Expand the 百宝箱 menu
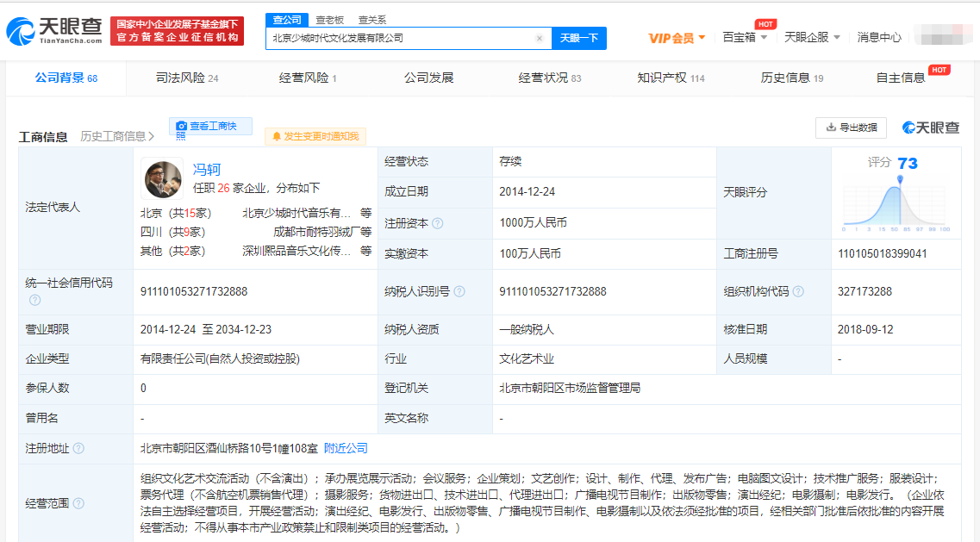980x542 pixels. click(x=745, y=38)
